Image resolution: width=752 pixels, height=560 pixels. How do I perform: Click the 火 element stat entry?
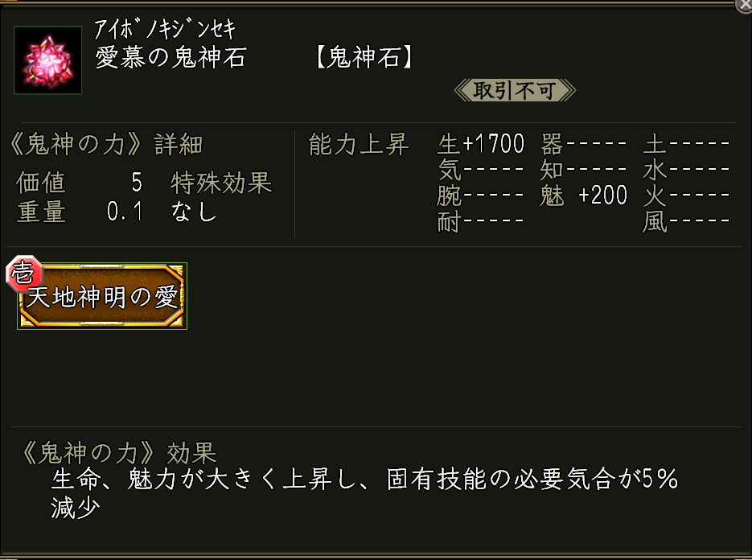point(686,196)
